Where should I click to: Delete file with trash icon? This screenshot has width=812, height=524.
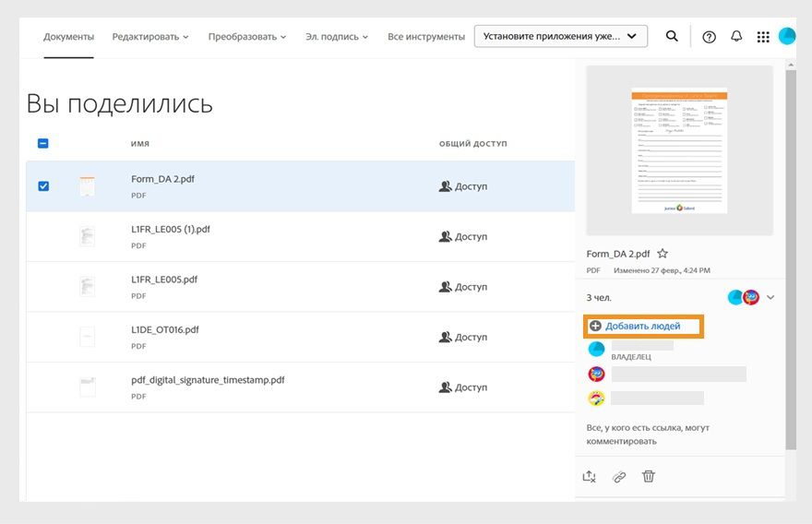649,476
